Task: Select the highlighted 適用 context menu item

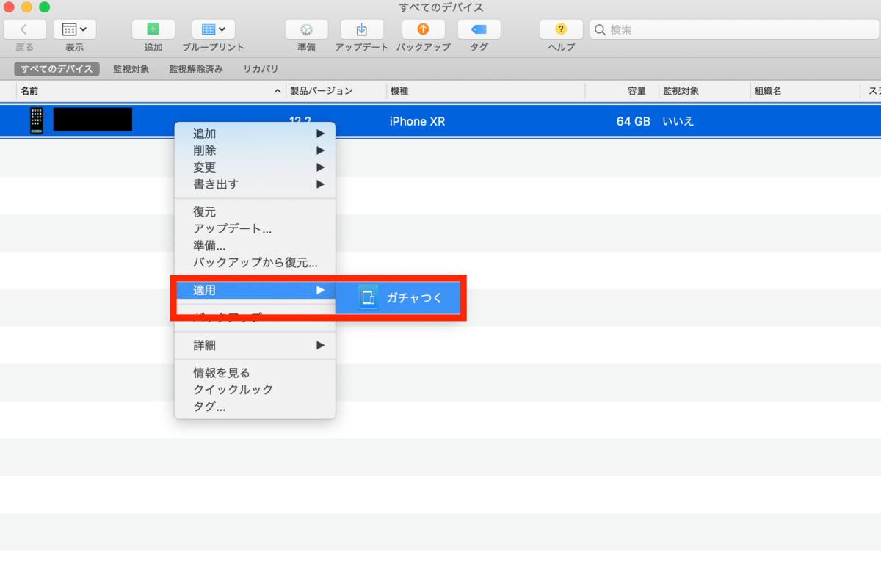Action: pyautogui.click(x=255, y=290)
